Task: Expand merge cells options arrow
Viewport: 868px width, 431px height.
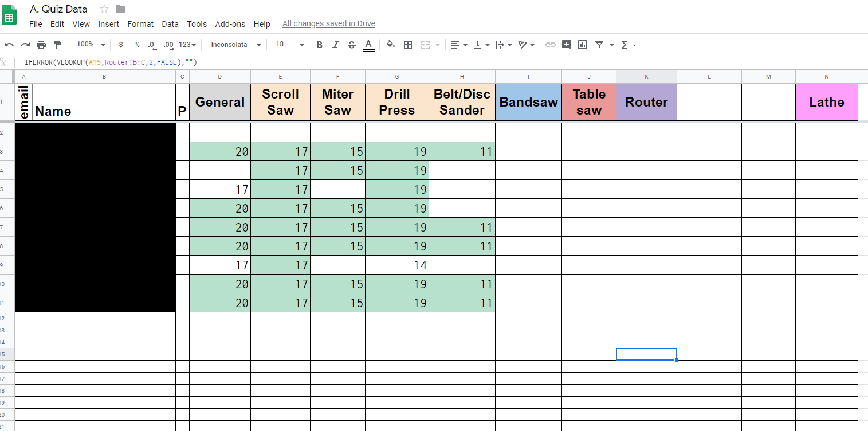Action: click(438, 45)
